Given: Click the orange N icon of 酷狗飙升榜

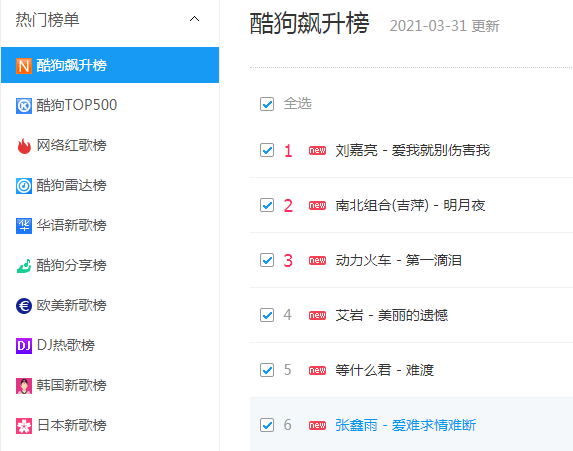Looking at the screenshot, I should coord(24,66).
